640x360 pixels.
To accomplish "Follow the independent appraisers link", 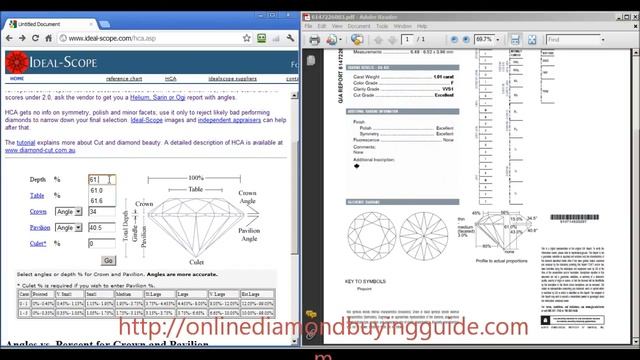I will pyautogui.click(x=229, y=120).
